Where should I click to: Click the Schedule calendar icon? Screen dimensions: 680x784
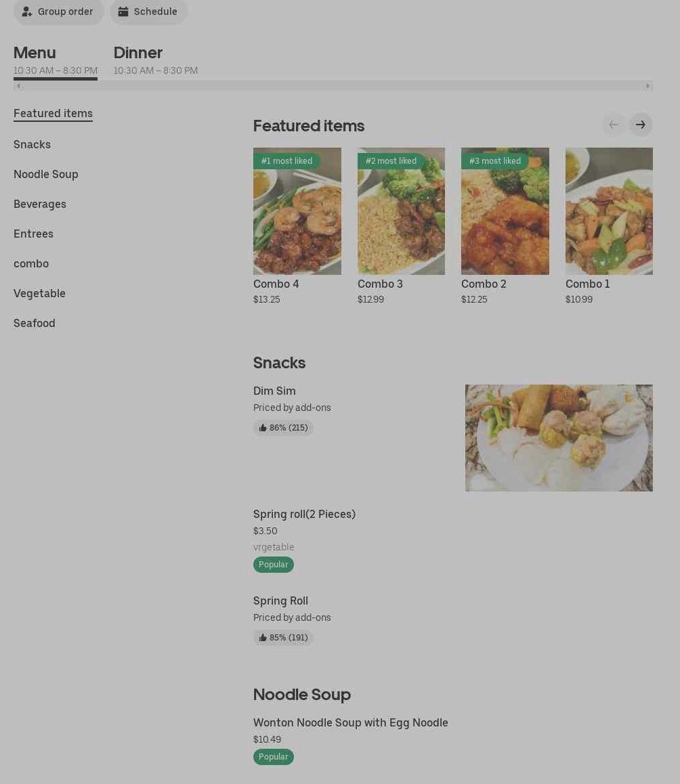123,12
